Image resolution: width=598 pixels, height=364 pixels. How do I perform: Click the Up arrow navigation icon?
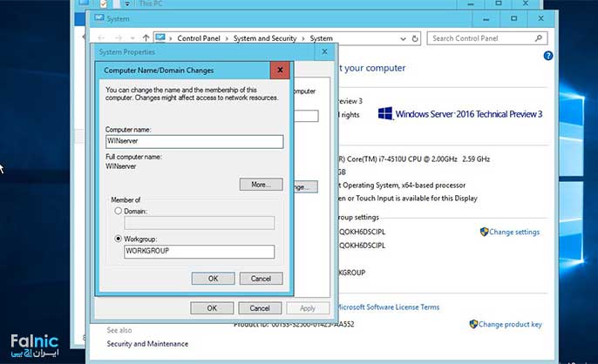click(x=145, y=38)
